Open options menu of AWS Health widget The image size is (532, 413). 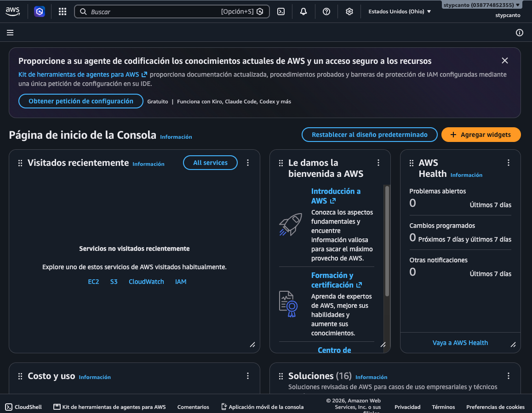tap(509, 163)
